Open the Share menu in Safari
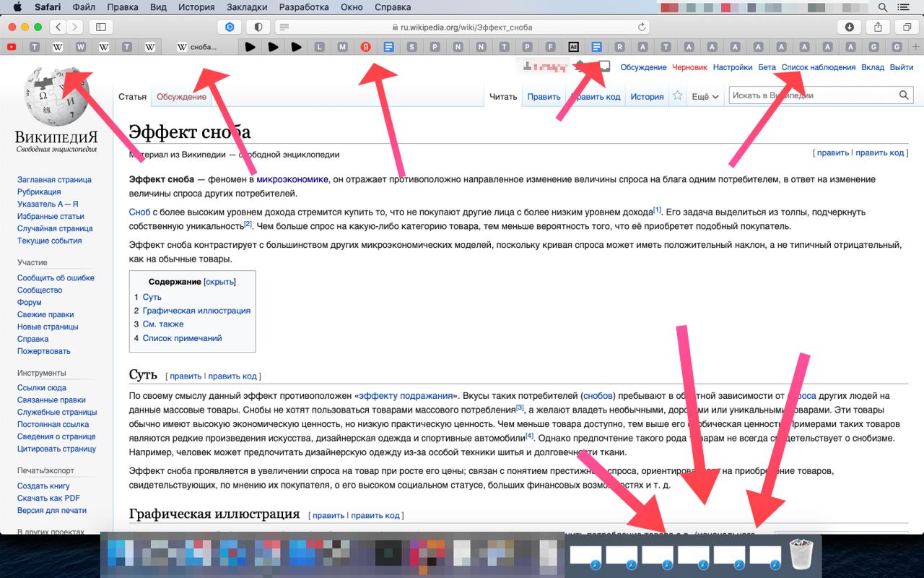924x578 pixels. pos(878,27)
